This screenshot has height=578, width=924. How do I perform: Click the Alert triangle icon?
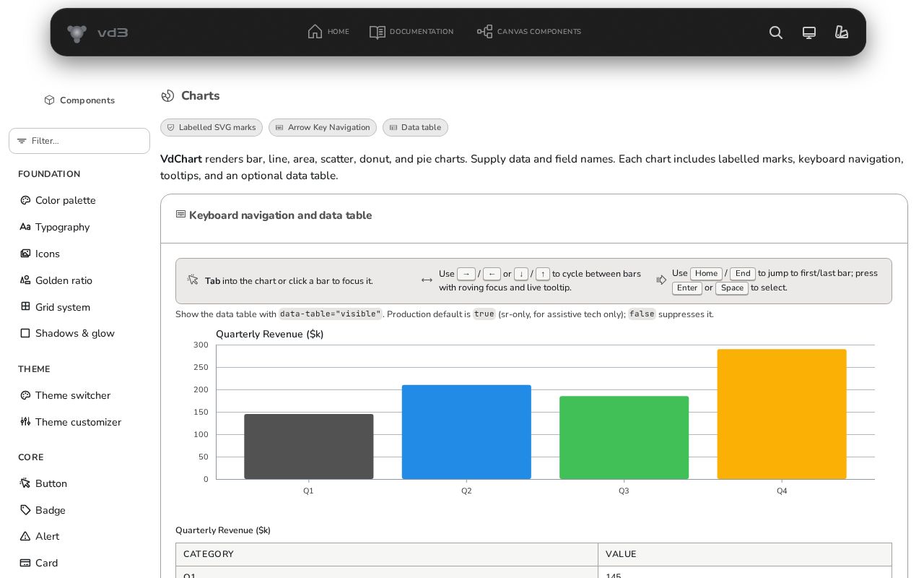tap(25, 536)
